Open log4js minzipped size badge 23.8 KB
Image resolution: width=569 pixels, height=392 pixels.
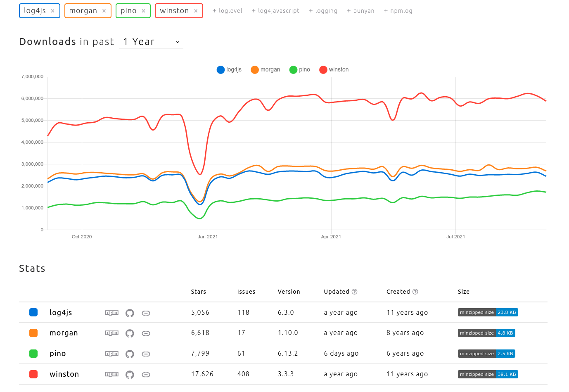point(488,312)
